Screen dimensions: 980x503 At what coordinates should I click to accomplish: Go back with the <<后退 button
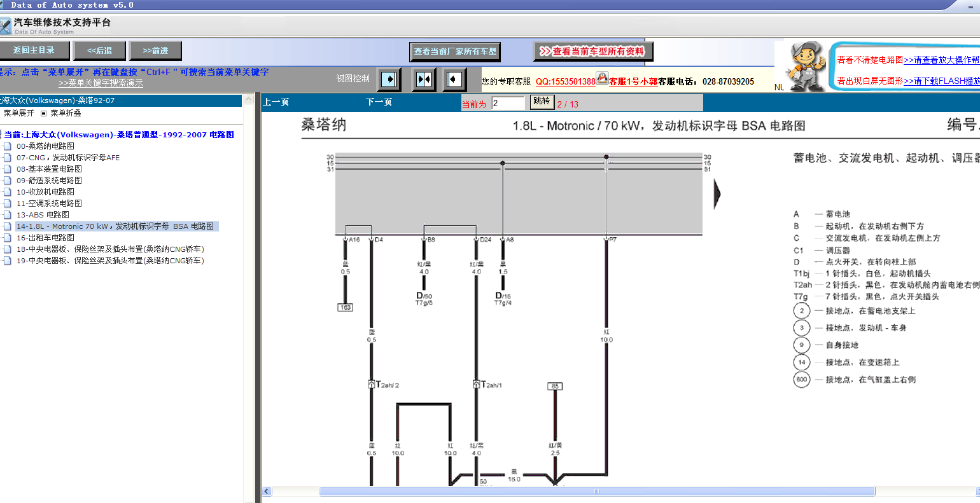[99, 51]
